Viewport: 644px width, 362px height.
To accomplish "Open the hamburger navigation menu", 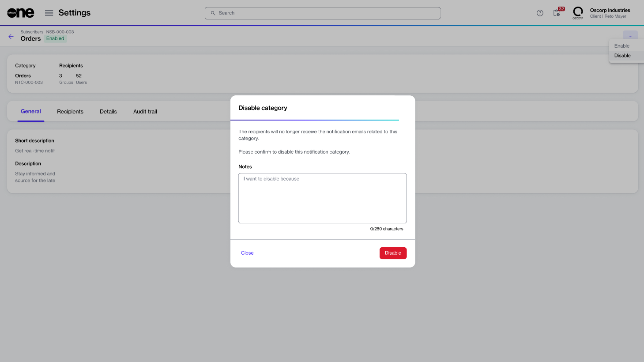I will click(49, 13).
